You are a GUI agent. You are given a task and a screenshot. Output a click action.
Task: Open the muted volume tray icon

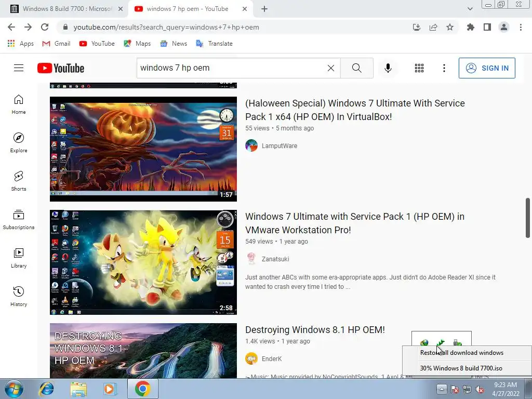pos(480,390)
